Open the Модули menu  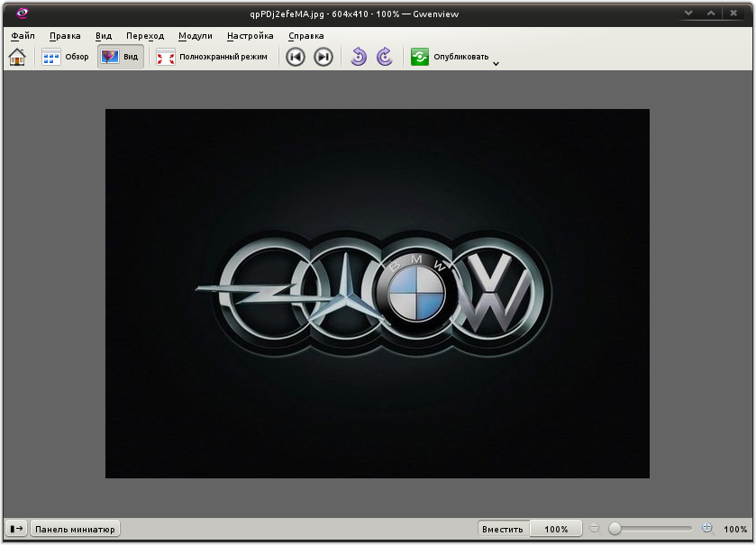coord(196,36)
